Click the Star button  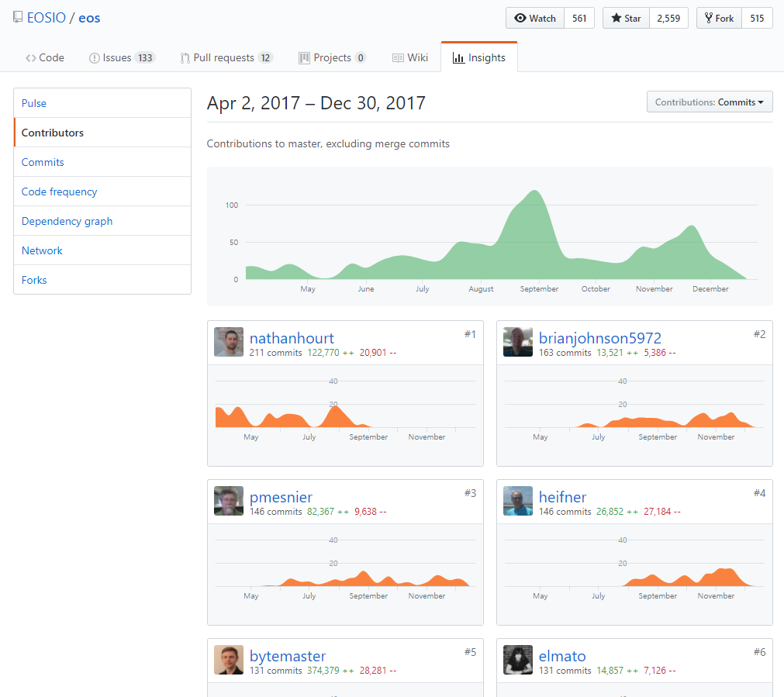(626, 18)
